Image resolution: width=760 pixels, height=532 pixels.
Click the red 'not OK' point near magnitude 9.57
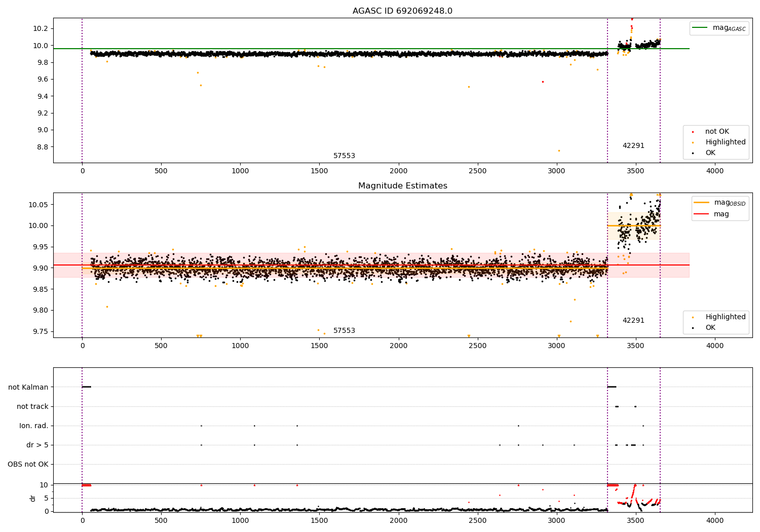543,82
